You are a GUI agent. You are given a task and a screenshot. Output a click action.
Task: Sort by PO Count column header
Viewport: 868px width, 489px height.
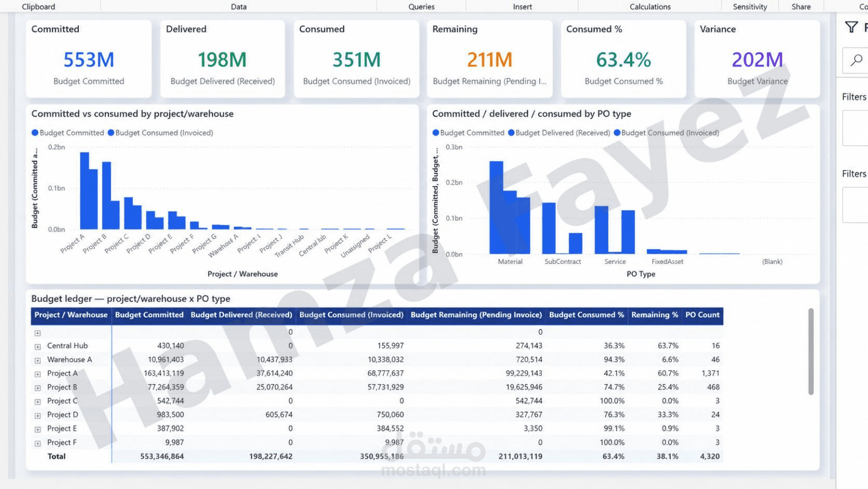click(702, 315)
